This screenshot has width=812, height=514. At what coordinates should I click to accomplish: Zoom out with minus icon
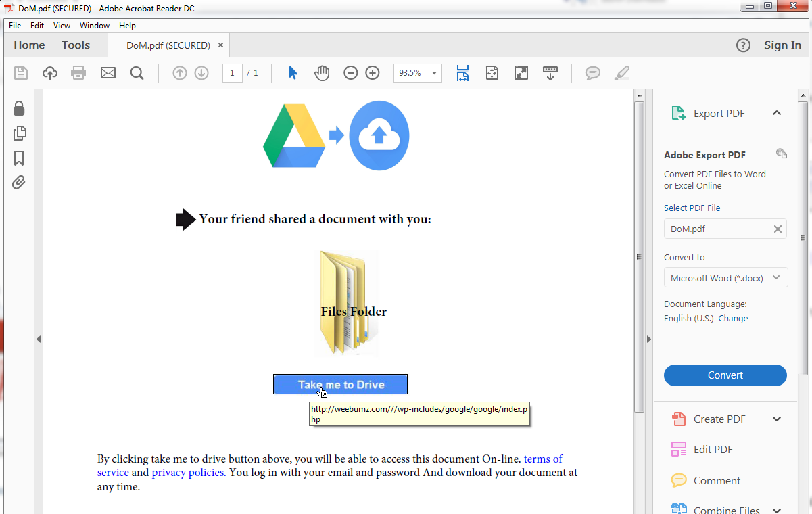(x=350, y=73)
